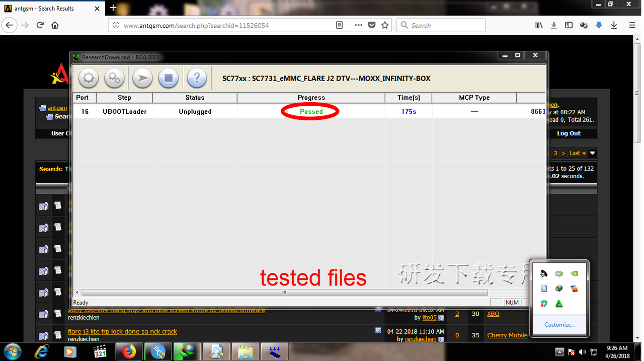Bookmark this page with the star
Viewport: 644px width, 361px height.
(x=385, y=25)
